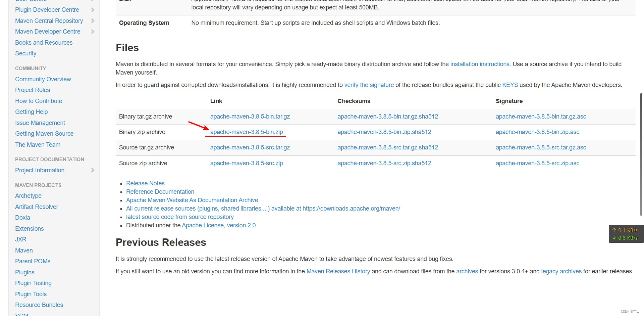Download apache-maven-3.8.5-src.zip
Screen dimensions: 644x316
pyautogui.click(x=247, y=163)
